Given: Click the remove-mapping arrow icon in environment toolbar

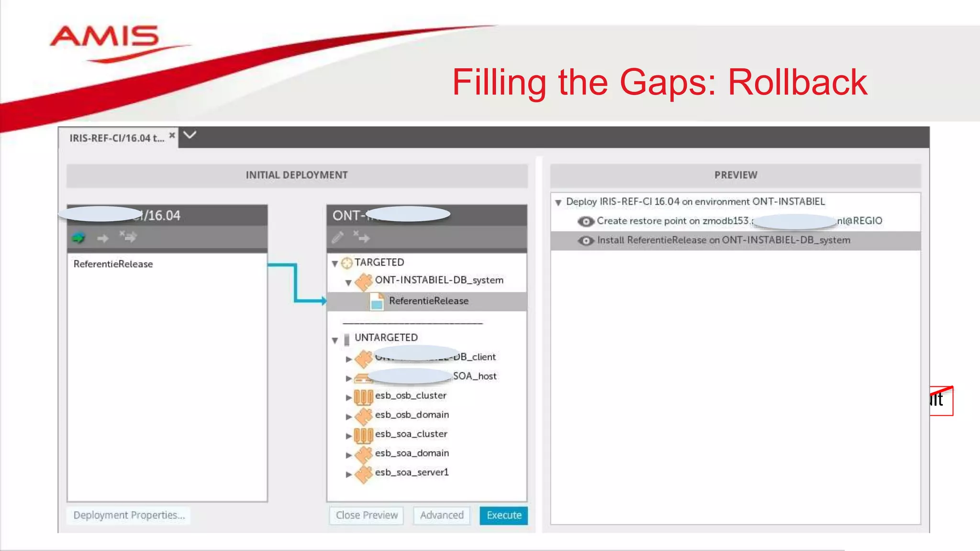Looking at the screenshot, I should (x=362, y=236).
